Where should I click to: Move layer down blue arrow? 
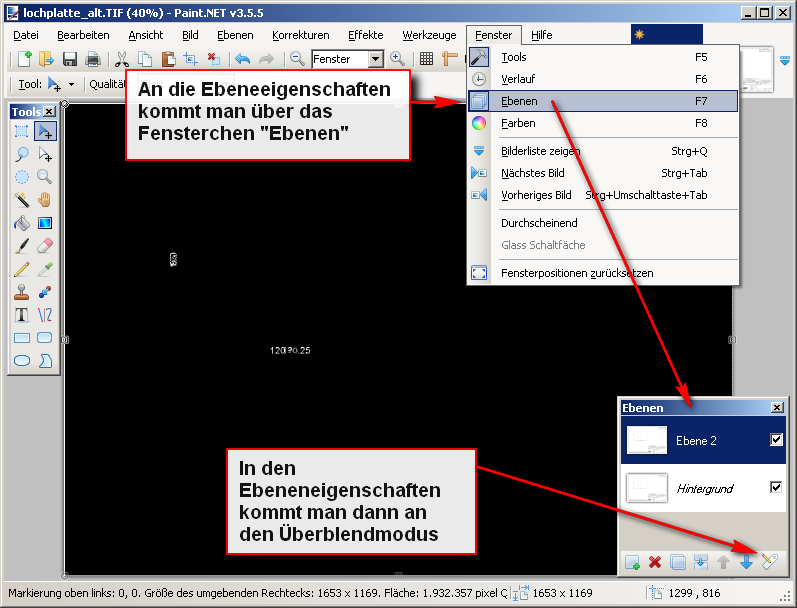pos(747,562)
